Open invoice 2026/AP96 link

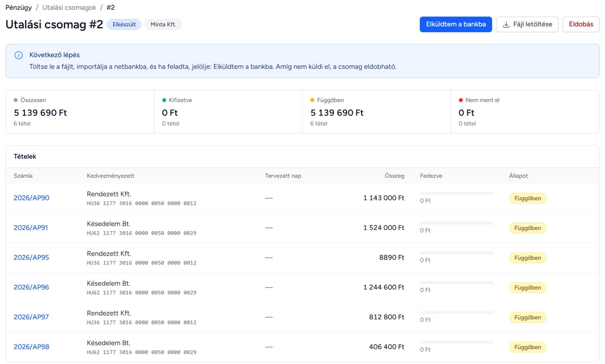point(31,287)
